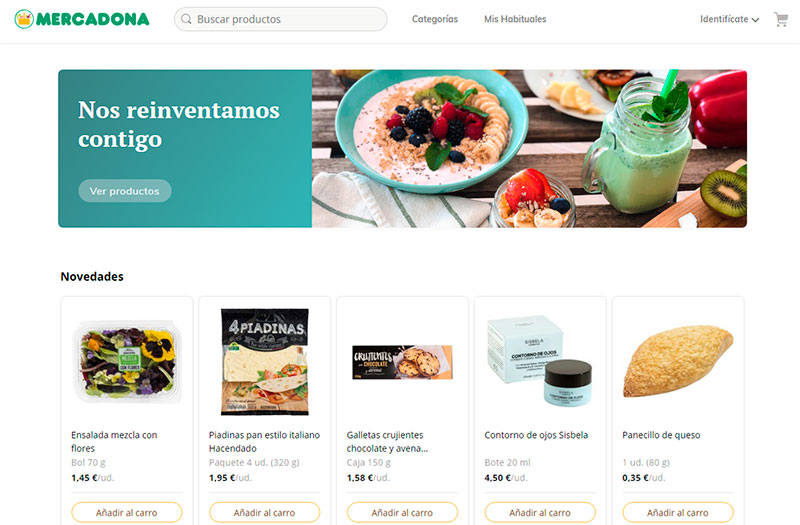This screenshot has width=800, height=525.
Task: Add Galletas crujientes chocolate to cart
Action: pyautogui.click(x=402, y=512)
